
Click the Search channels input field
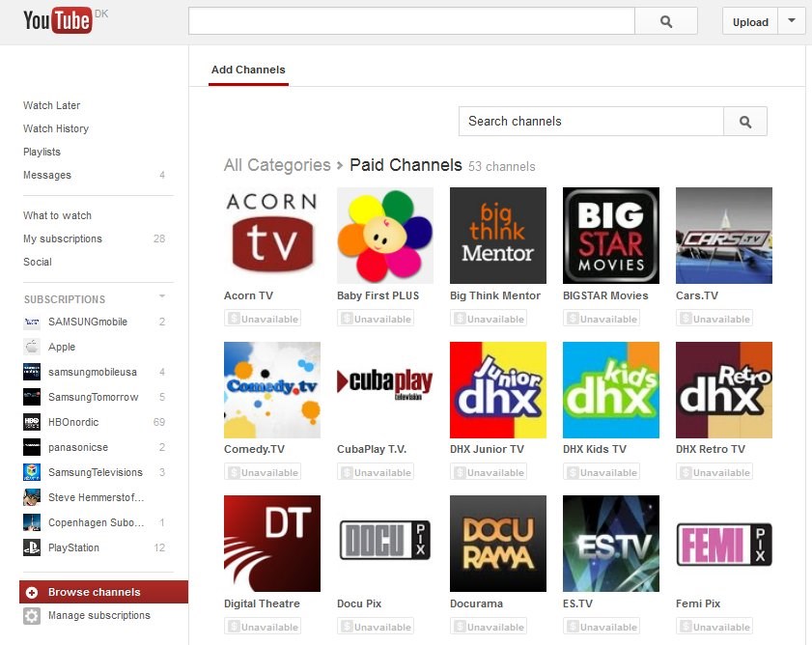591,122
